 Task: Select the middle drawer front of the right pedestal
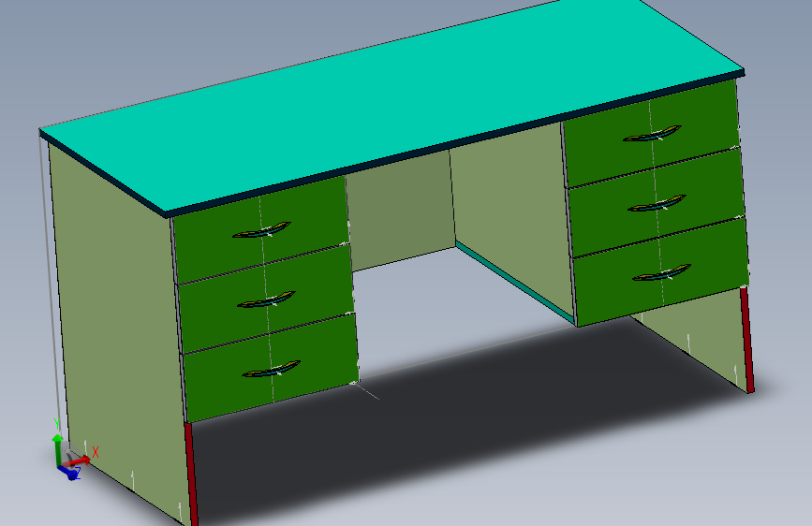pyautogui.click(x=657, y=202)
